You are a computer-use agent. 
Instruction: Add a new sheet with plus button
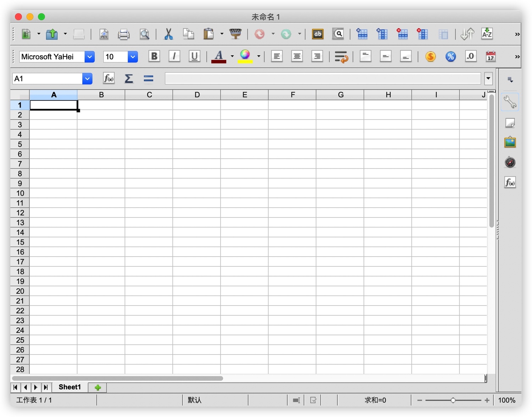point(98,388)
